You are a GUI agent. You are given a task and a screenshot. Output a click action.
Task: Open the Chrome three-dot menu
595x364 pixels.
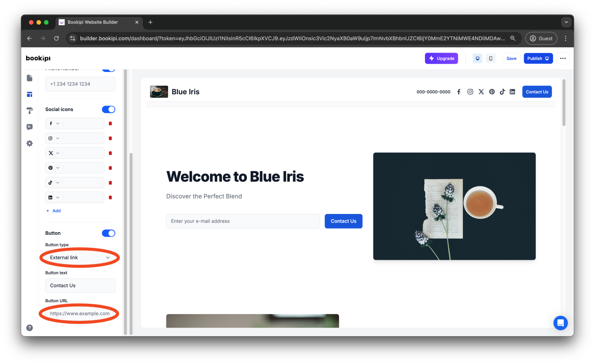565,38
